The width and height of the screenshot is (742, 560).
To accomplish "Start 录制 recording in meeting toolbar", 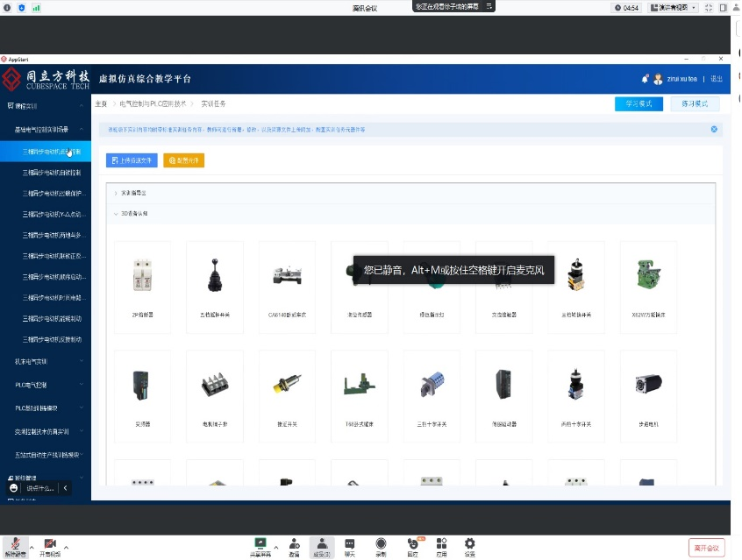I will click(x=381, y=547).
